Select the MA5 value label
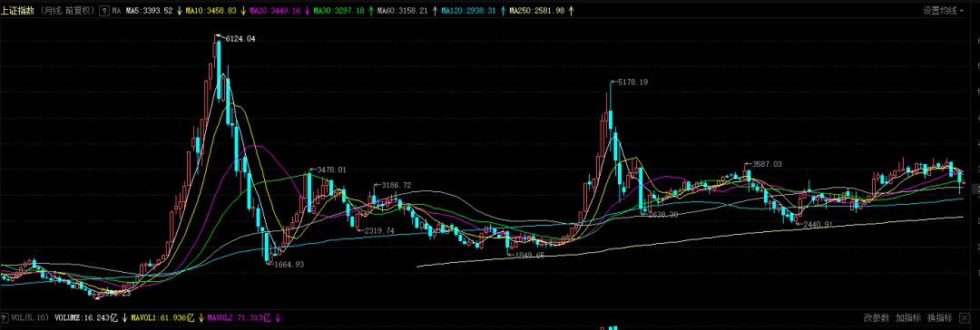This screenshot has height=330, width=980. tap(149, 11)
